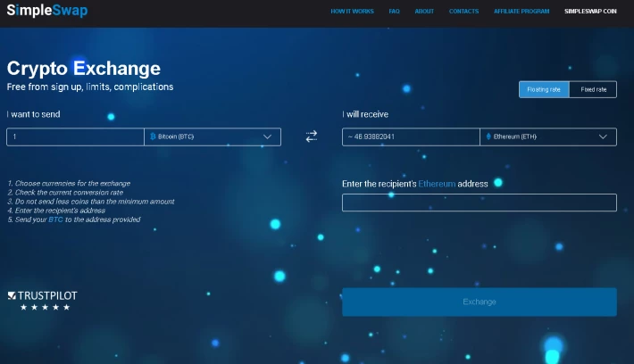This screenshot has height=364, width=634.
Task: Click the SimpleSwap logo
Action: [x=47, y=10]
